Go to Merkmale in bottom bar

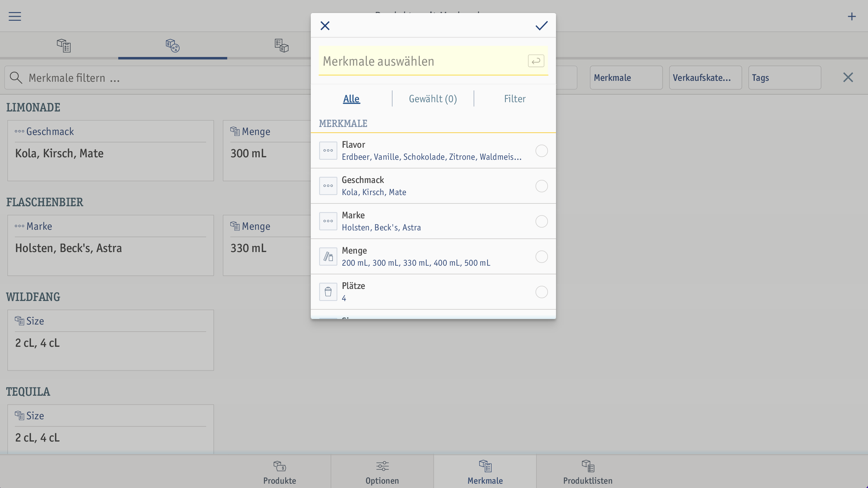coord(485,472)
